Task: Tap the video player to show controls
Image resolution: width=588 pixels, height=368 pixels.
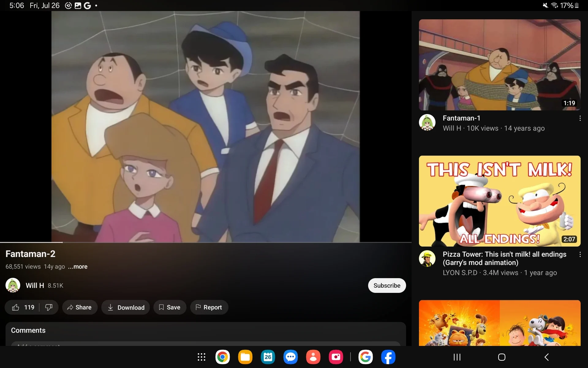Action: click(x=205, y=127)
